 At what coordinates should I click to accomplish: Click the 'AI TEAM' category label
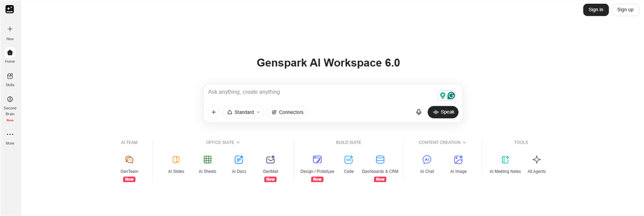(129, 143)
